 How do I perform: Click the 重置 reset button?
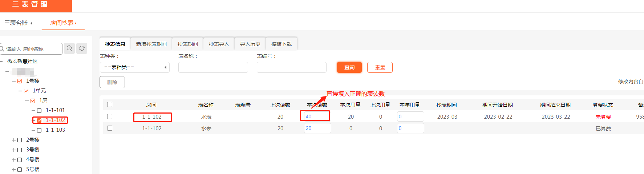380,67
